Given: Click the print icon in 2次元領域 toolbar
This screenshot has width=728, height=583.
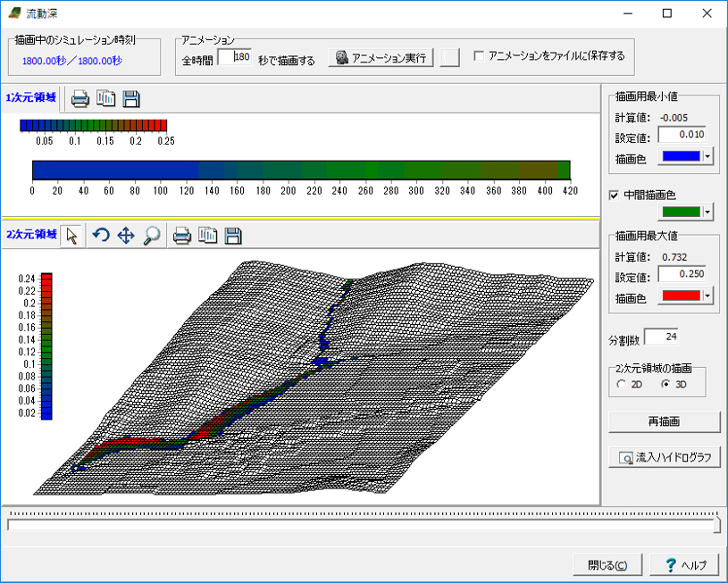Looking at the screenshot, I should point(182,236).
